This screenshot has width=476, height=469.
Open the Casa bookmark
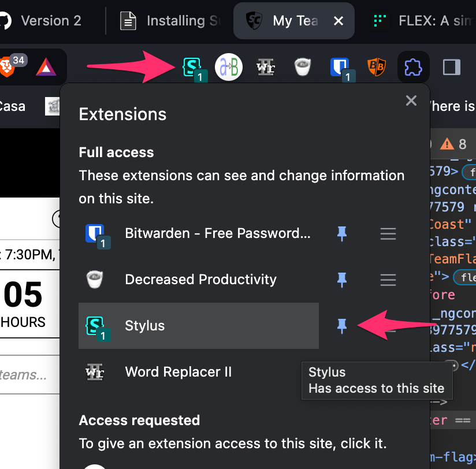12,106
